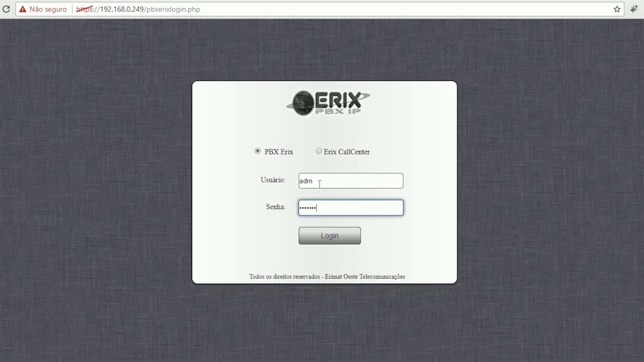Focus the Senha password field
Screen dimensions: 644x362
351,208
